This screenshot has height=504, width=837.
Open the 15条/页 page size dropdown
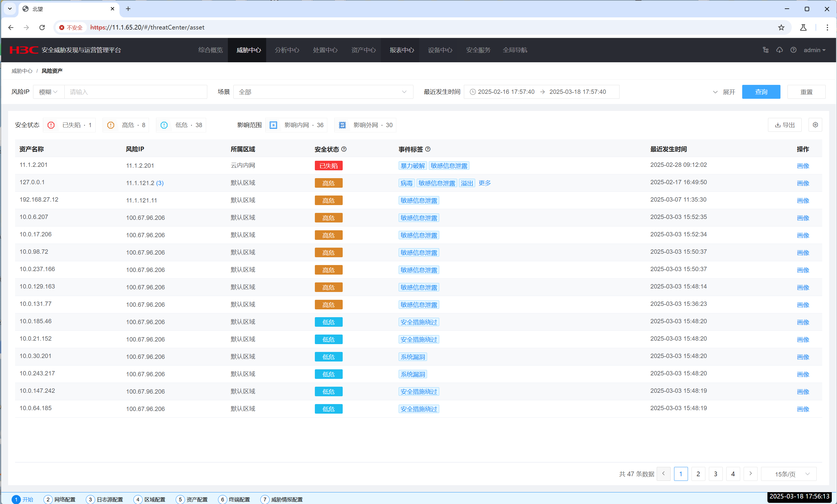[789, 474]
